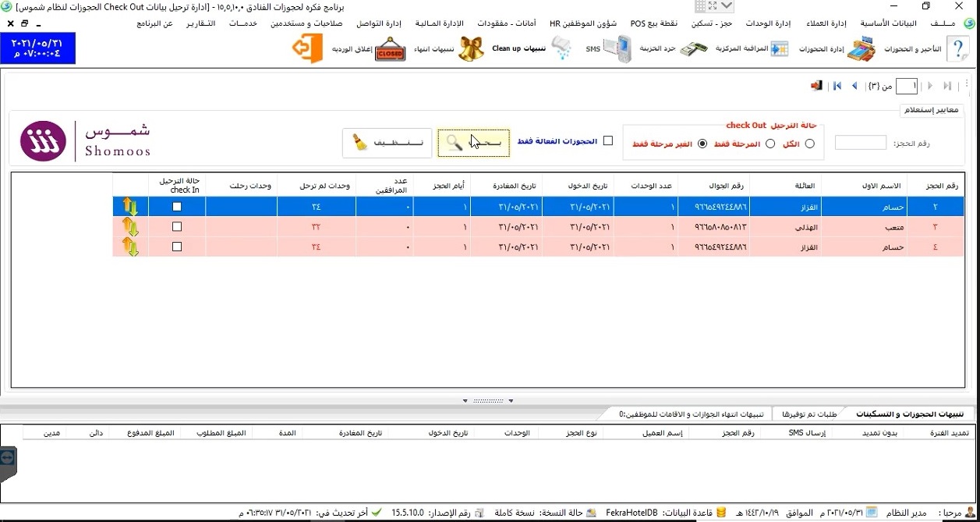Image resolution: width=980 pixels, height=522 pixels.
Task: Click the orange exit door icon
Action: (x=307, y=49)
